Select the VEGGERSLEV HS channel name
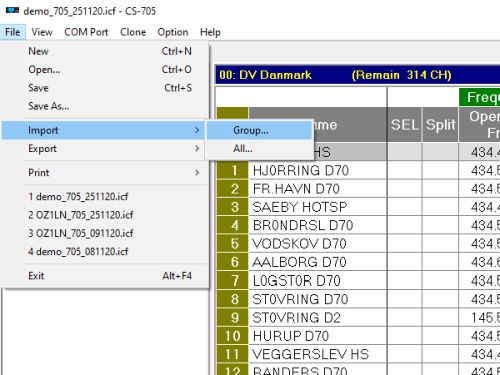 [318, 354]
